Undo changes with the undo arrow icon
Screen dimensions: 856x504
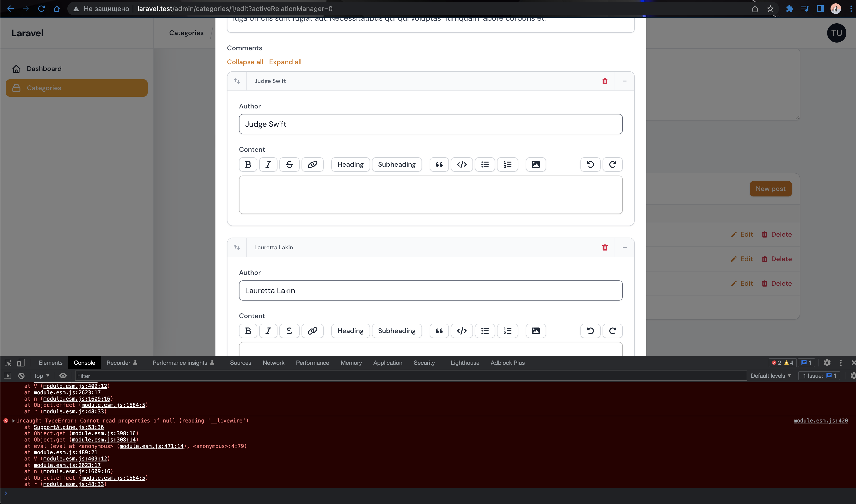click(590, 164)
